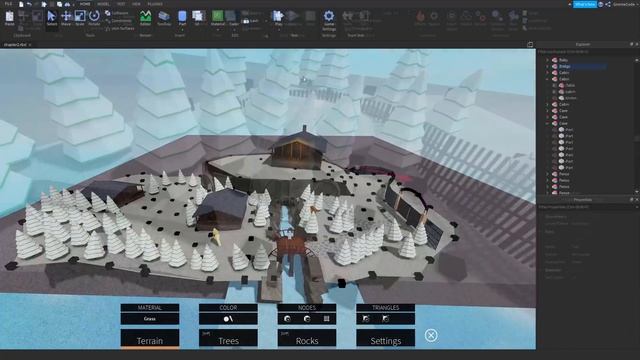640x360 pixels.
Task: Open the username account dropdown
Action: pos(624,4)
